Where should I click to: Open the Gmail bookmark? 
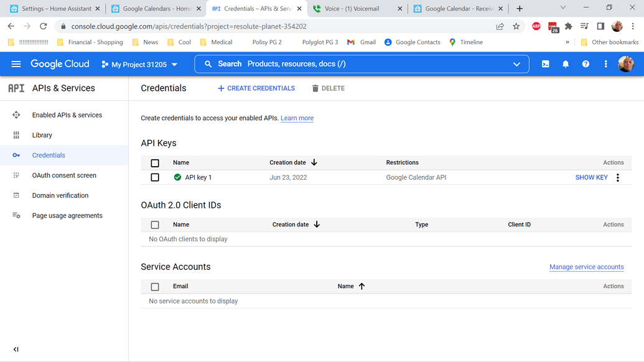click(x=362, y=42)
